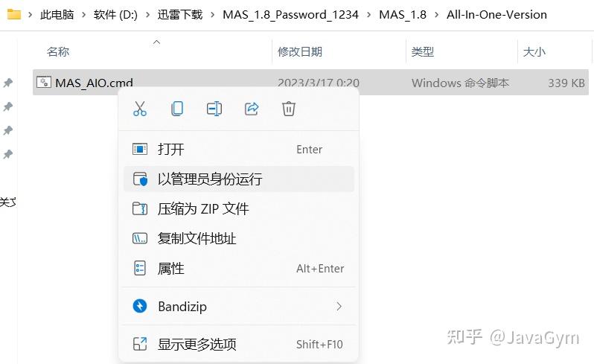Click the Delete trash can icon
This screenshot has width=594, height=364.
tap(289, 109)
